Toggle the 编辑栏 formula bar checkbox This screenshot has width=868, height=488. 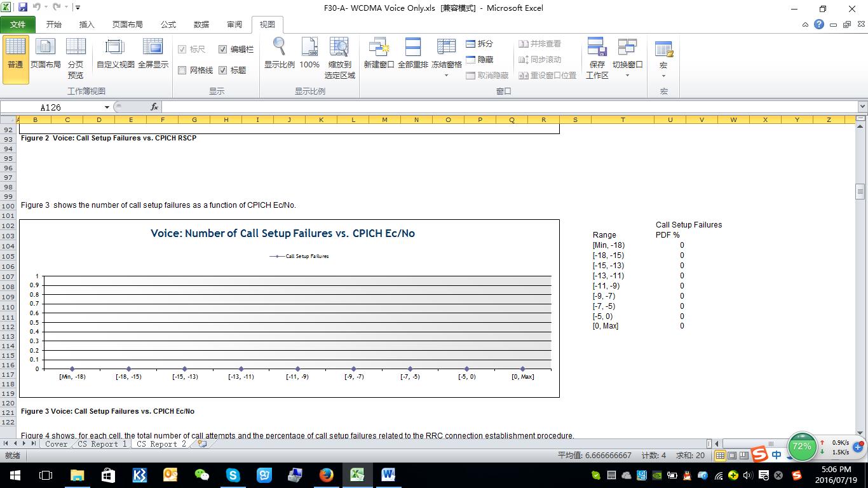(223, 49)
